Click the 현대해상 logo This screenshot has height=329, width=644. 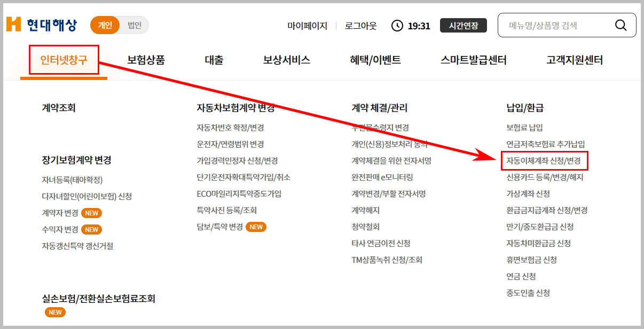tap(42, 25)
